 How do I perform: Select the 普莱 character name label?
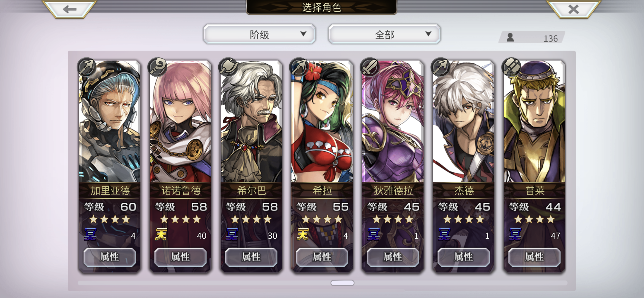535,191
